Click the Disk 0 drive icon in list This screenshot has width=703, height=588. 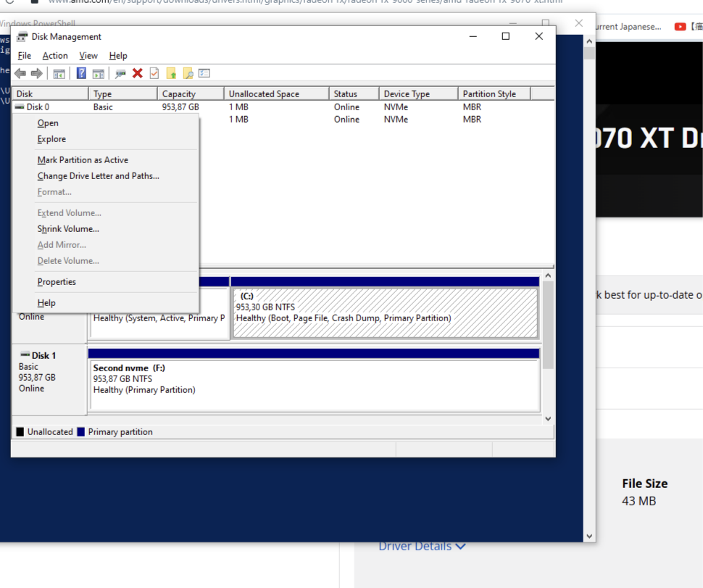click(x=20, y=107)
